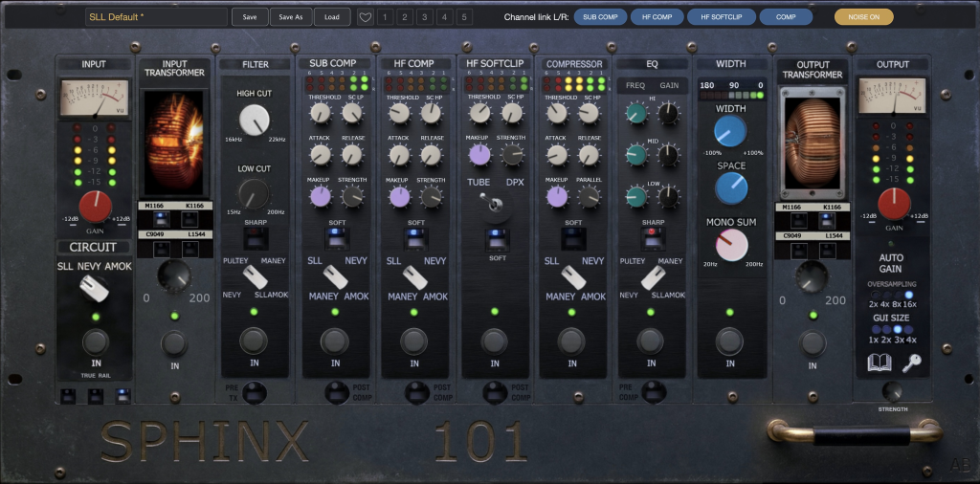Select K1166 button in Output Transformer
This screenshot has height=484, width=980.
827,220
